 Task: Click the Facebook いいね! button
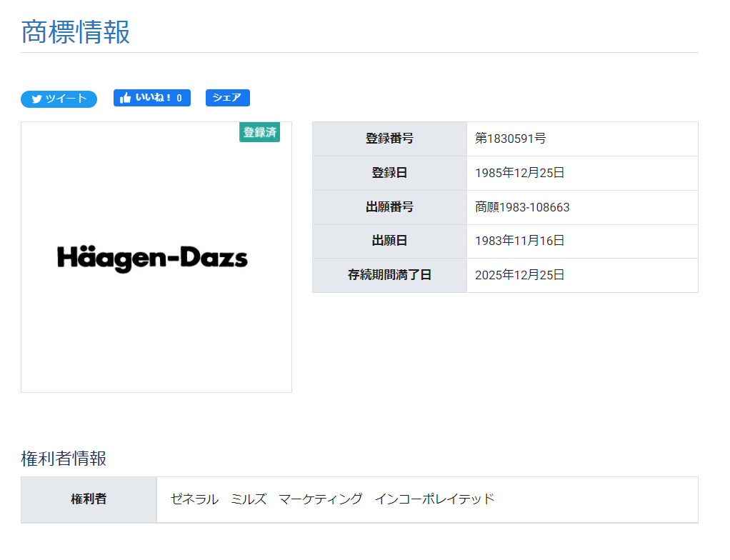coord(151,98)
